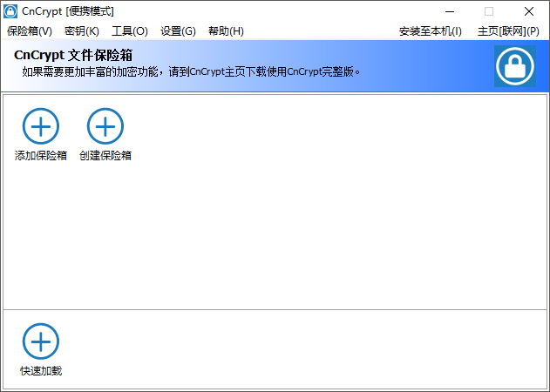Screen dimensions: 550x392
Task: Click the 添加保险箱 plus icon
Action: (40, 127)
